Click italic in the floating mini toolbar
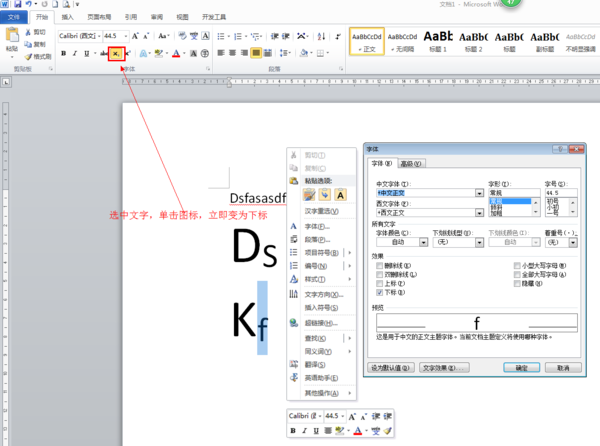Viewport: 600px width, 446px height. [x=305, y=431]
